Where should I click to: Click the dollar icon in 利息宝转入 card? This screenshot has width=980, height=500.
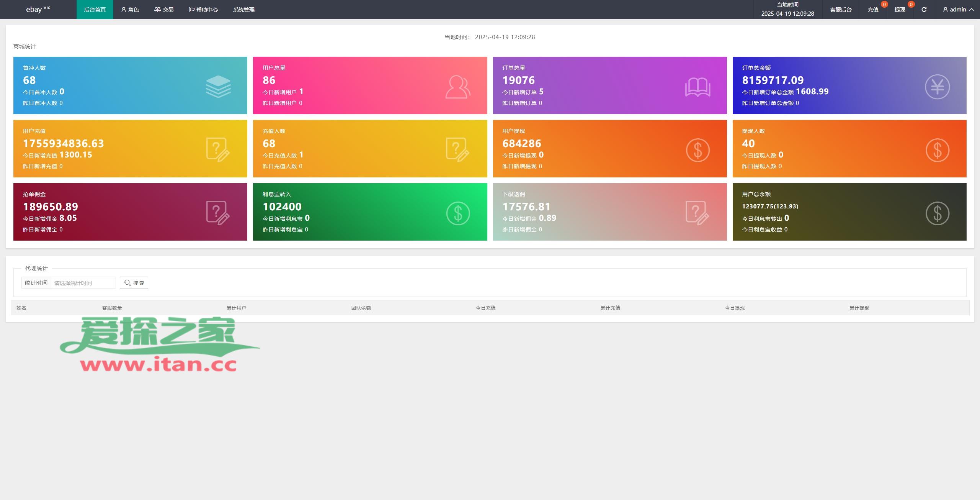coord(458,213)
